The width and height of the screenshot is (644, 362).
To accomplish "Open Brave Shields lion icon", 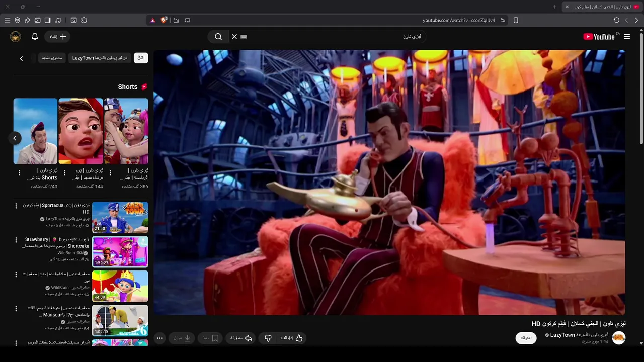I will [x=164, y=20].
